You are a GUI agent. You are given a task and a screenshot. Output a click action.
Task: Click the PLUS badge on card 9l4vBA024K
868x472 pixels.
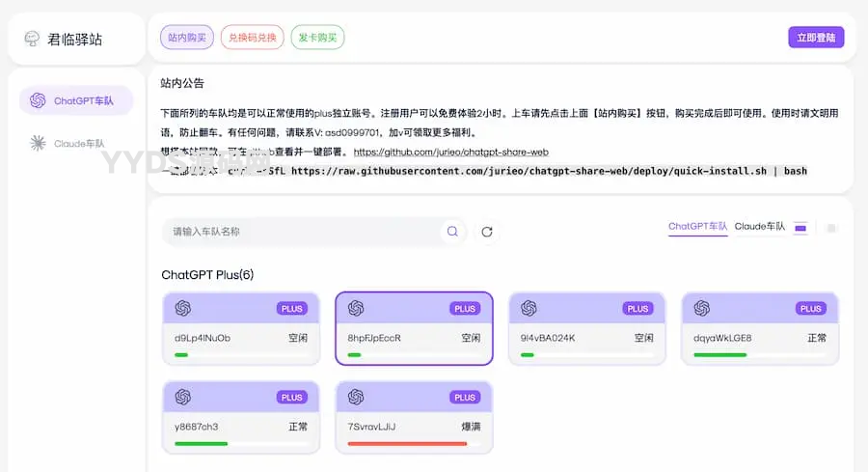pos(637,309)
